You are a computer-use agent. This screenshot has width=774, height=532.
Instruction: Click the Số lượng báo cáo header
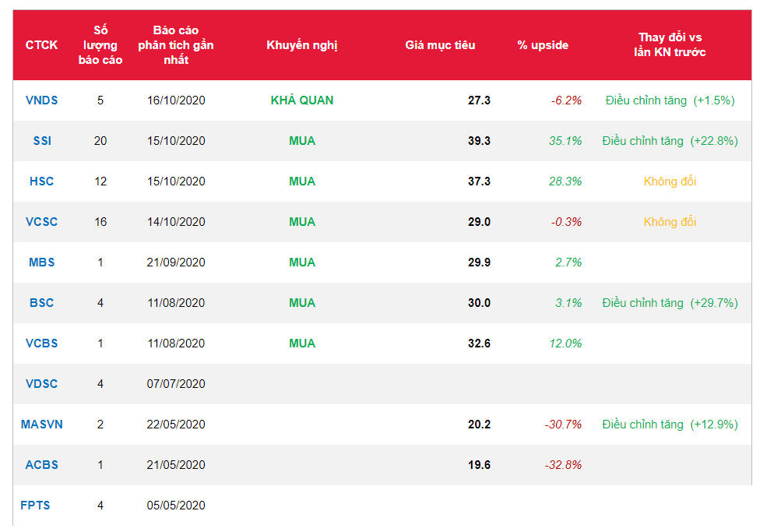tap(100, 45)
